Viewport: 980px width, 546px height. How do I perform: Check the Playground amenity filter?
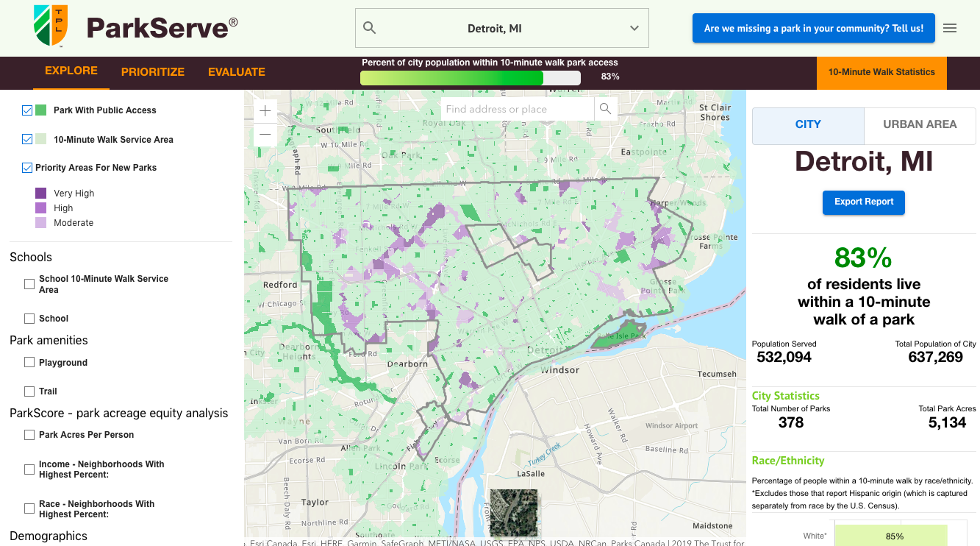(x=29, y=362)
